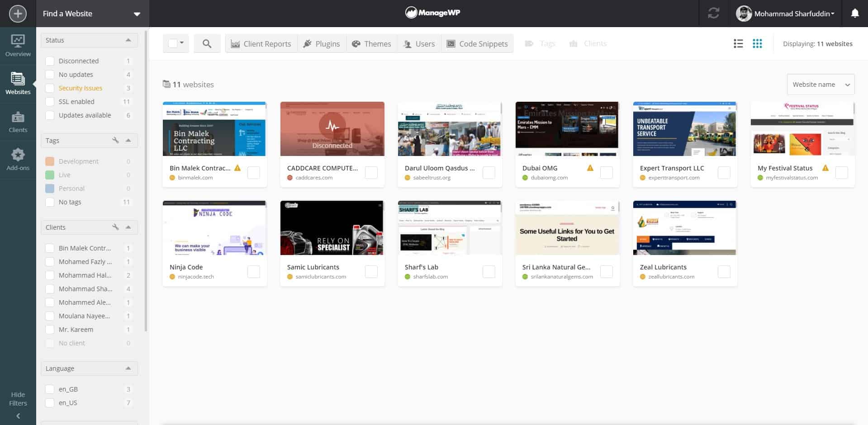Open Client Reports tab
This screenshot has width=868, height=425.
[261, 43]
